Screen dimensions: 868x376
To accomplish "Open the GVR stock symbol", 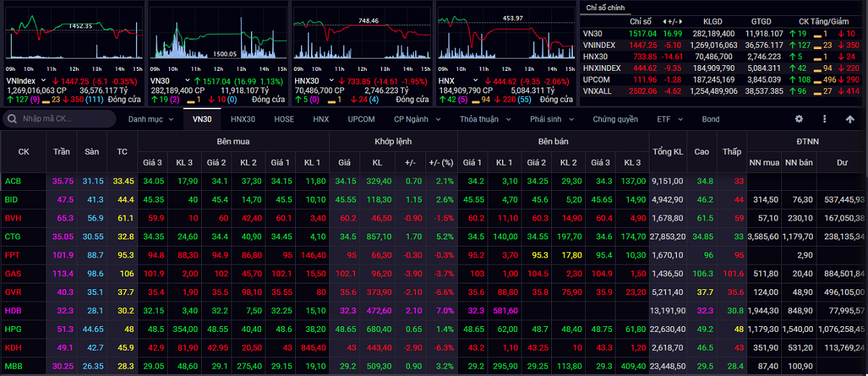I will pyautogui.click(x=12, y=292).
